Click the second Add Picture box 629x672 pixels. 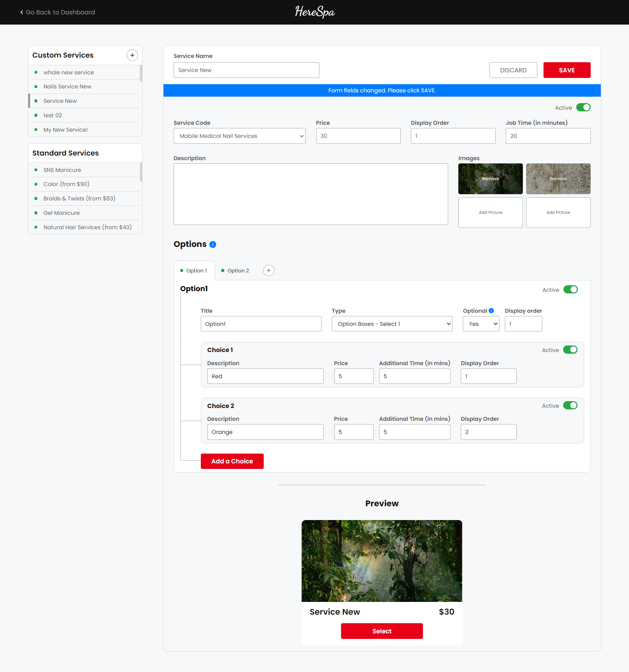558,213
